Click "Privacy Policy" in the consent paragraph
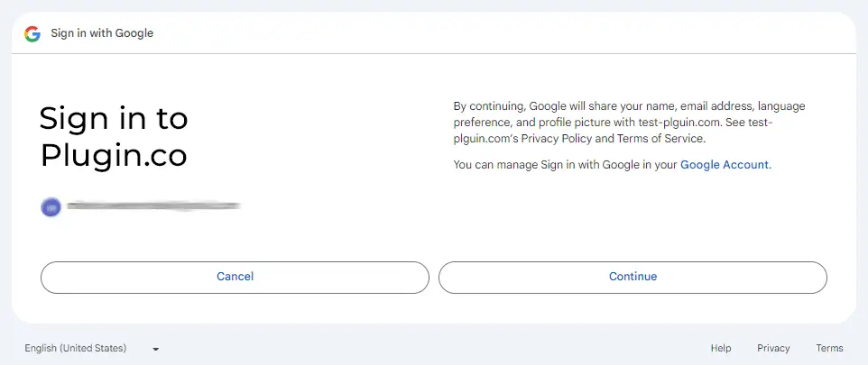 coord(556,139)
